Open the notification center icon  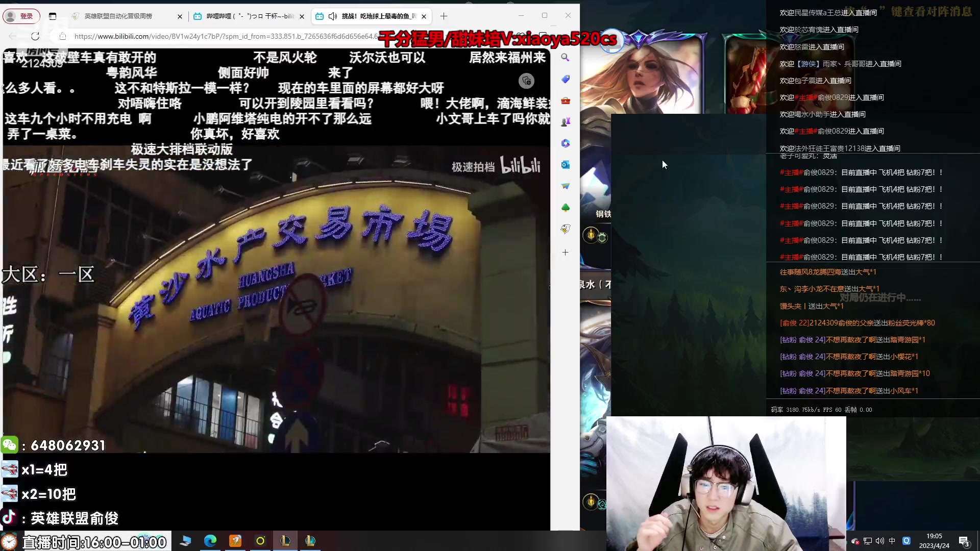tap(964, 541)
